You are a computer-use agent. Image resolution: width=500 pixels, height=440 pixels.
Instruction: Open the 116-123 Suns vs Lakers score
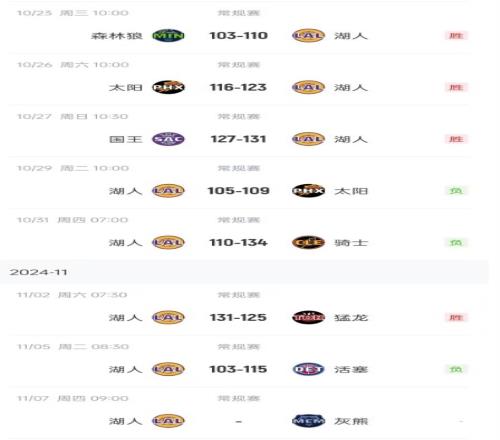[x=238, y=87]
